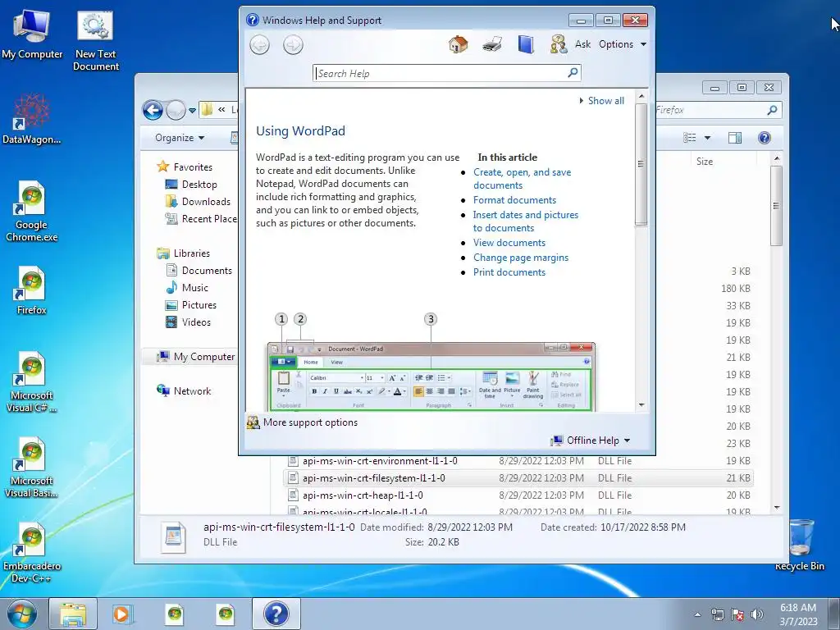Browse Help contents book icon
Screen dimensions: 840x630
tap(526, 44)
